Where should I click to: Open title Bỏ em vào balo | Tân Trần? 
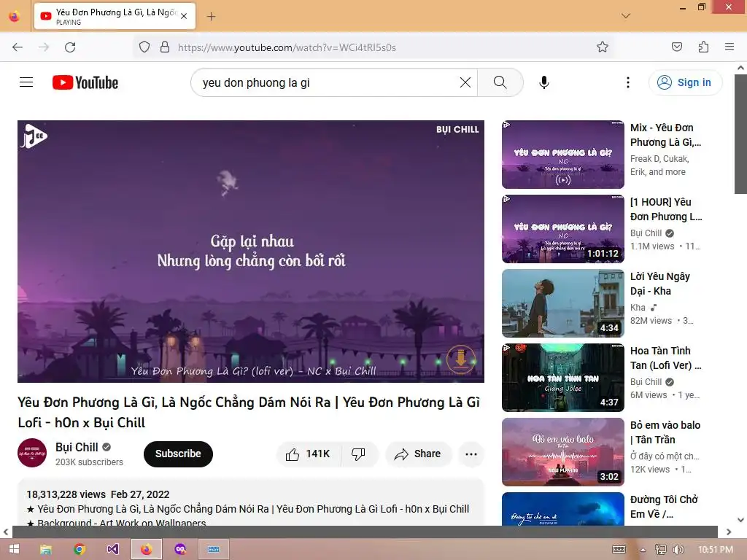pyautogui.click(x=665, y=432)
